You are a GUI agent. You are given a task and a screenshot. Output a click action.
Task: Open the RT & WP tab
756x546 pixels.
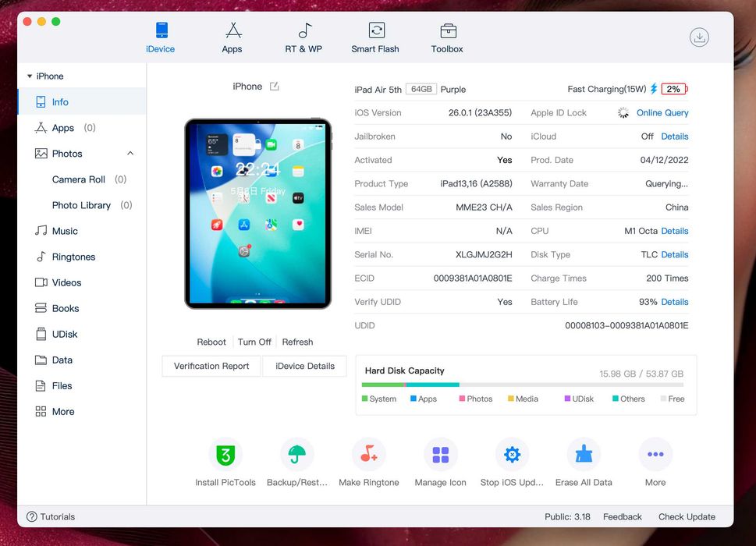coord(303,37)
